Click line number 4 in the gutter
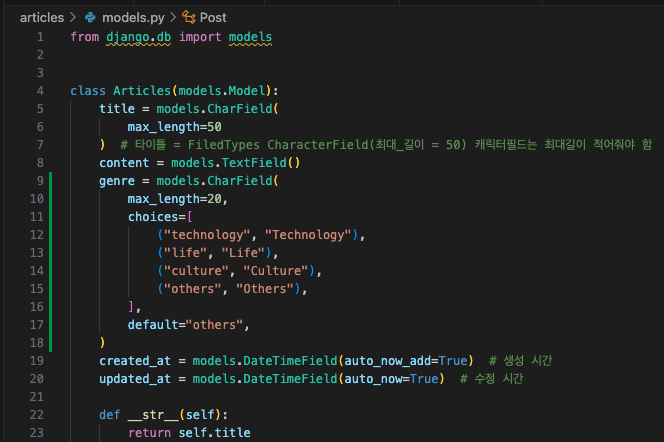 point(40,91)
